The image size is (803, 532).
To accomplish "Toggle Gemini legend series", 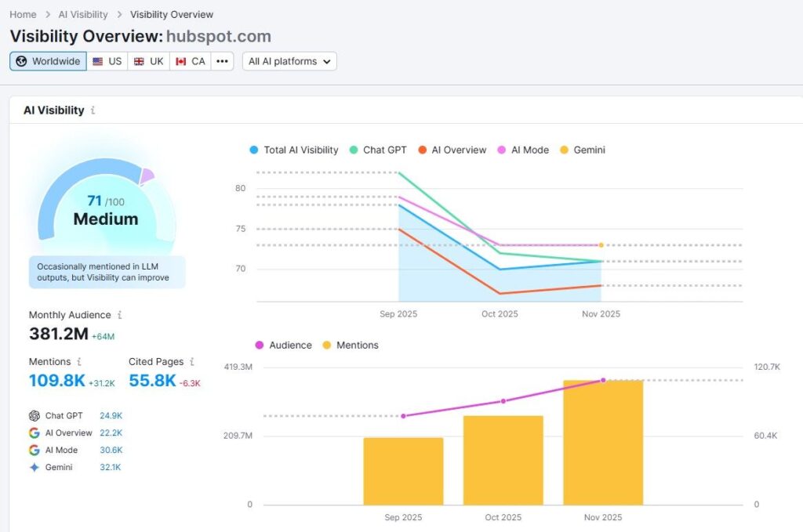I will coord(583,150).
